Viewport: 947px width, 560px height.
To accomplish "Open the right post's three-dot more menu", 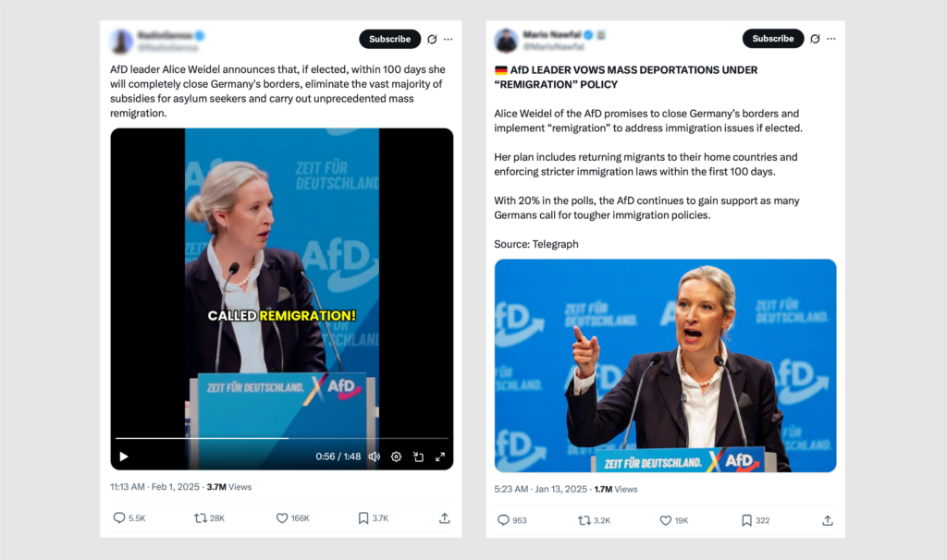I will 831,39.
